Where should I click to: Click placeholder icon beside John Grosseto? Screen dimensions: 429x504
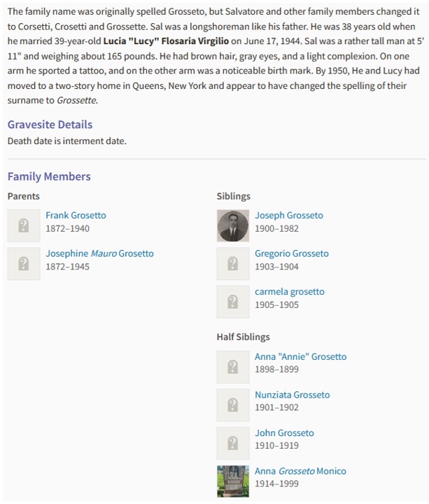pos(233,443)
